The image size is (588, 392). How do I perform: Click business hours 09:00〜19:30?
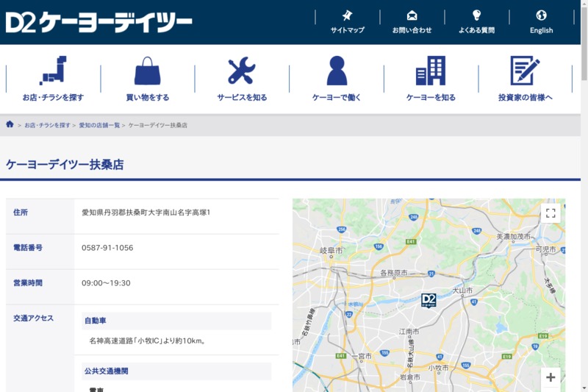[106, 283]
